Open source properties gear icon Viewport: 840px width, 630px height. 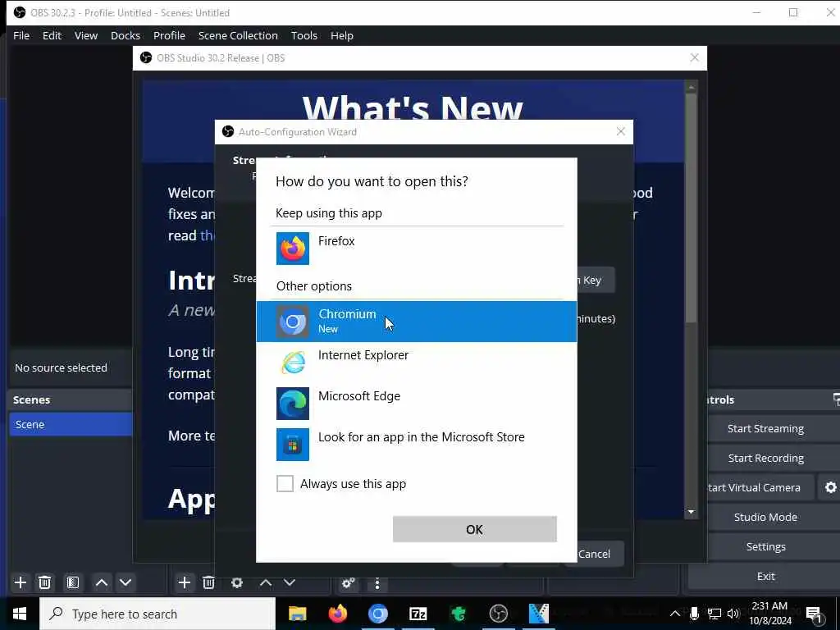237,582
